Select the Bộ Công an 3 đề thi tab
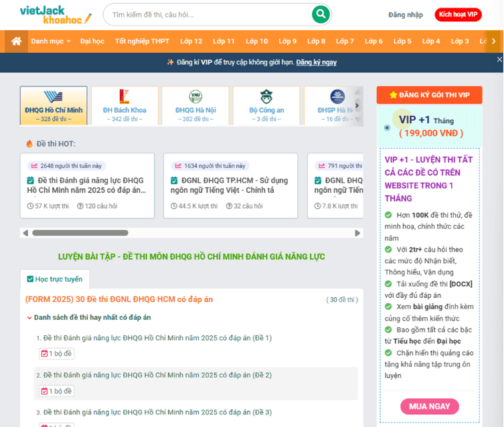Viewport: 504px width, 427px height. (266, 105)
